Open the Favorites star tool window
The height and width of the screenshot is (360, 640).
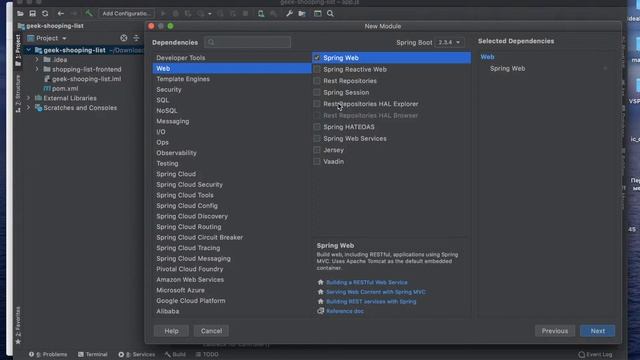(18, 325)
